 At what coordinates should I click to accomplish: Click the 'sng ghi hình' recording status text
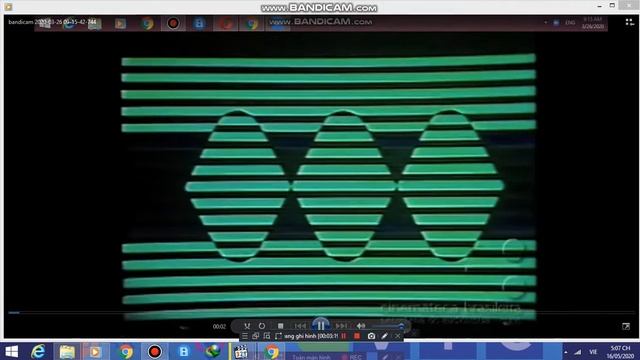pos(311,336)
